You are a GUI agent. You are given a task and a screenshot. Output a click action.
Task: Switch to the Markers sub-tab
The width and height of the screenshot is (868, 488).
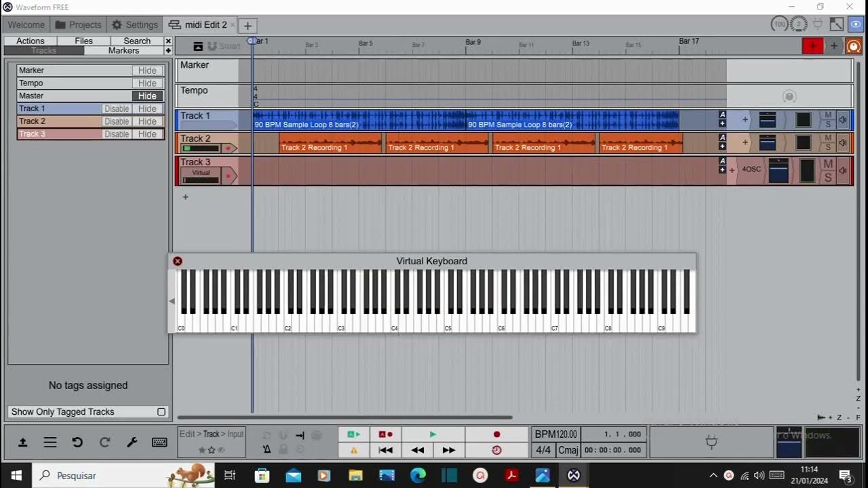[x=123, y=50]
